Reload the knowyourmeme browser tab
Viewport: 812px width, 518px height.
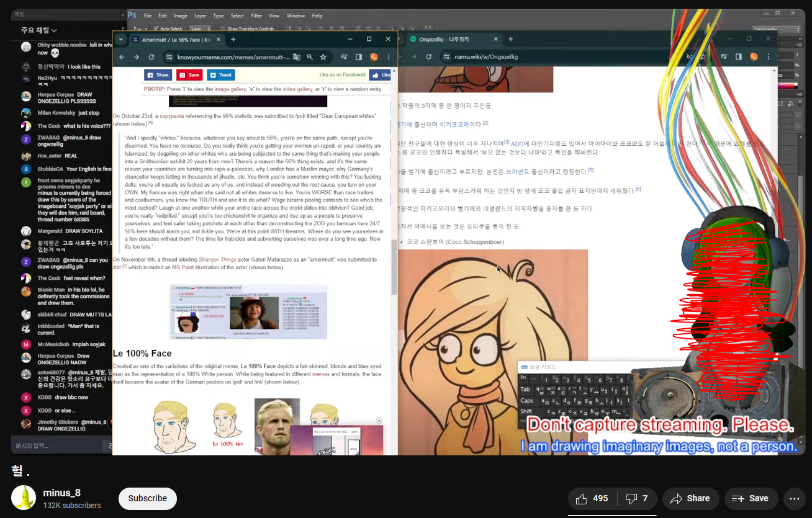151,57
